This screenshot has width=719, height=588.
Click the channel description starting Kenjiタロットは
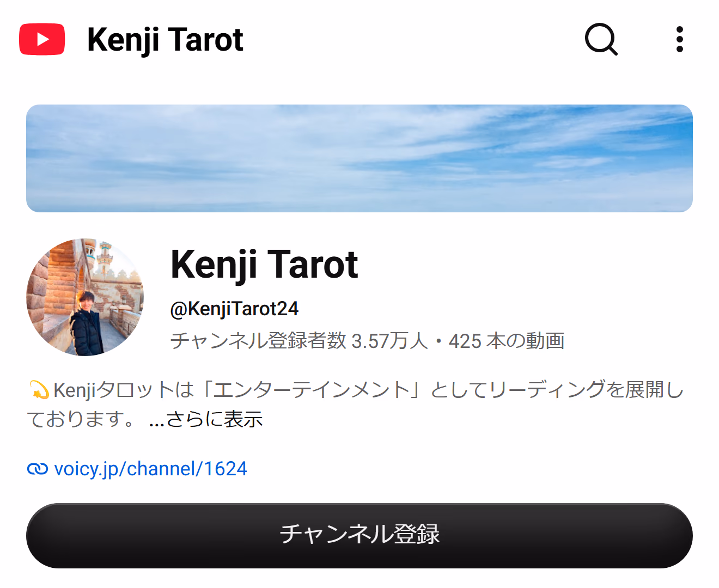(x=355, y=404)
